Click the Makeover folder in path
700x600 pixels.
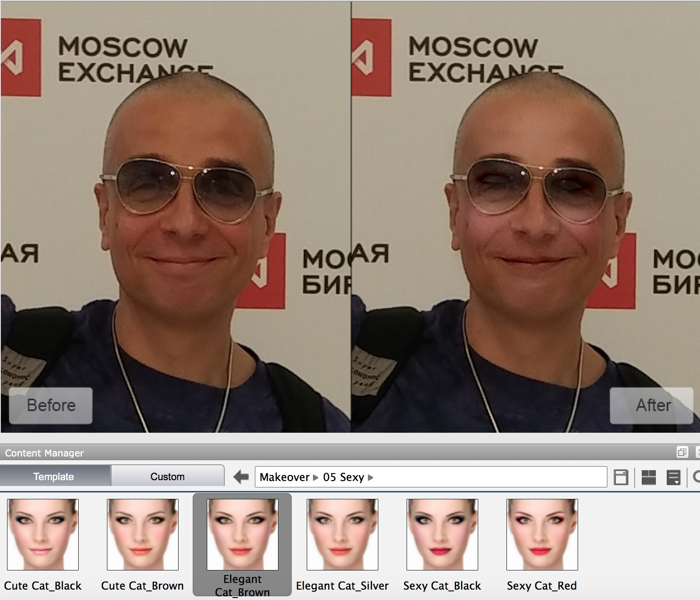[284, 477]
